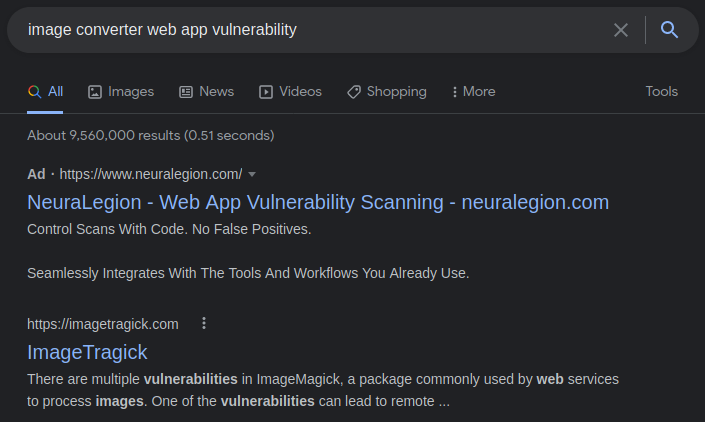The image size is (705, 422).
Task: Select the Shopping results tab
Action: pyautogui.click(x=387, y=92)
